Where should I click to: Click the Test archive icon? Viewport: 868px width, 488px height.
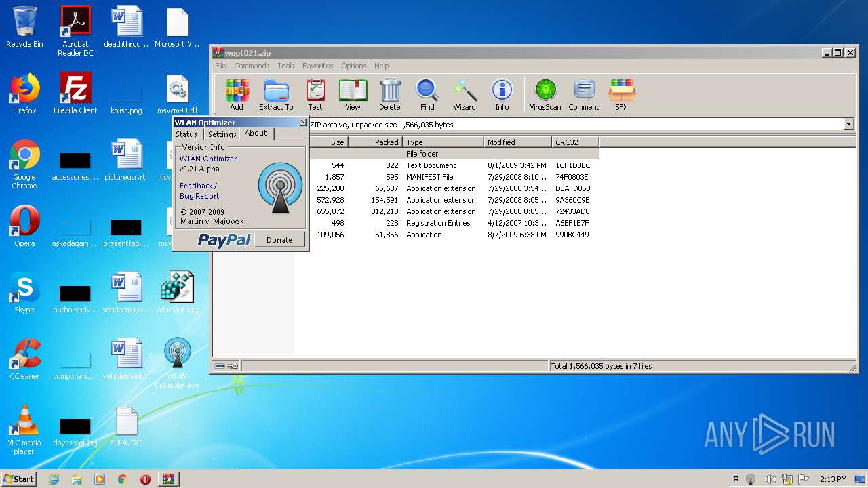315,94
